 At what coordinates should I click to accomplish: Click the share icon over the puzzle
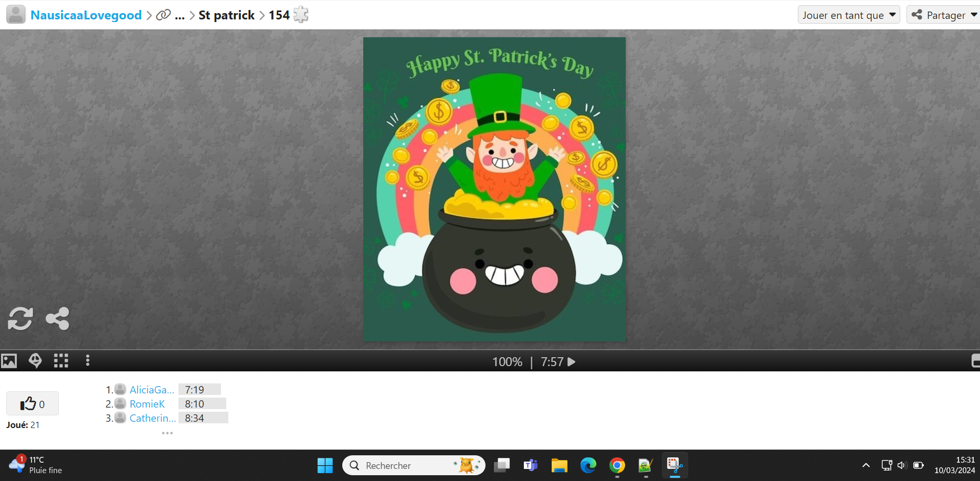point(57,318)
